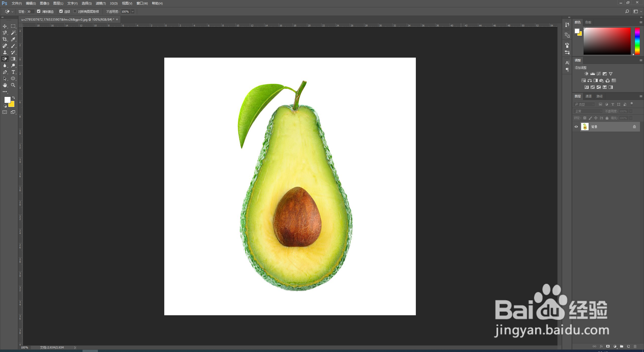
Task: Select the Gradient tool
Action: click(13, 59)
